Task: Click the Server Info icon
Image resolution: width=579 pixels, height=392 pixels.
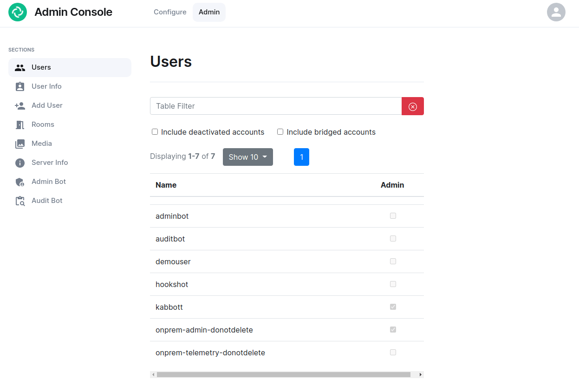Action: pos(20,163)
